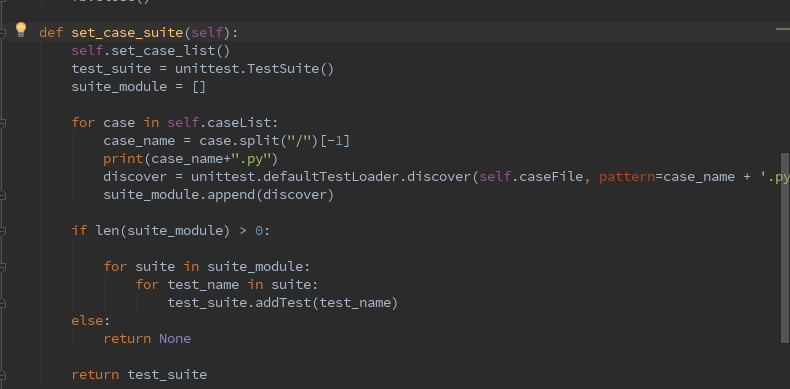Click the yellow lightbulb intention icon

pyautogui.click(x=20, y=30)
